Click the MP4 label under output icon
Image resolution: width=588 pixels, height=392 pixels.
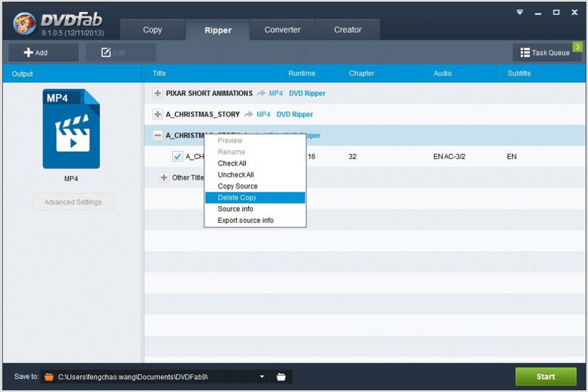[x=71, y=179]
